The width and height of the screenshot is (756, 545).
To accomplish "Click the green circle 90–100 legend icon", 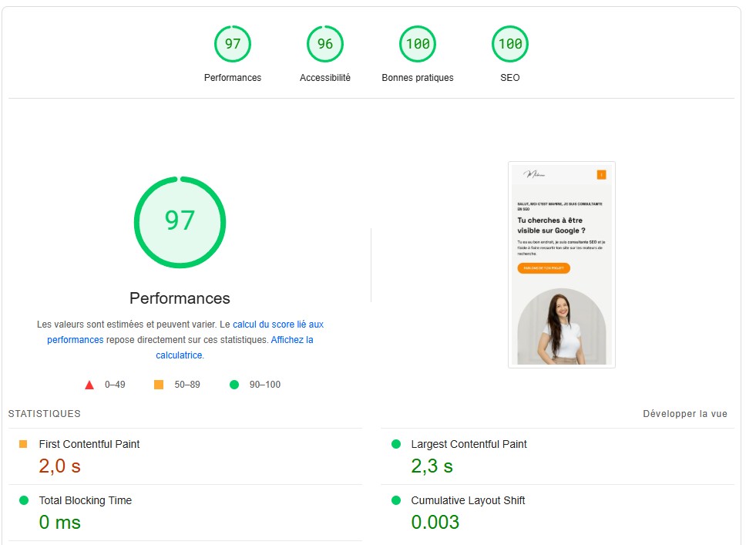I will tap(234, 385).
